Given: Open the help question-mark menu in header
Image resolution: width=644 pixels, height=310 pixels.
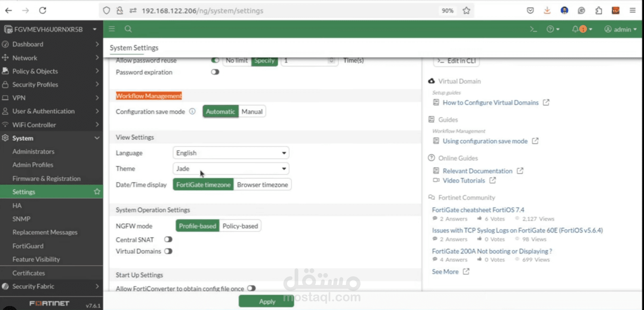Looking at the screenshot, I should click(553, 29).
